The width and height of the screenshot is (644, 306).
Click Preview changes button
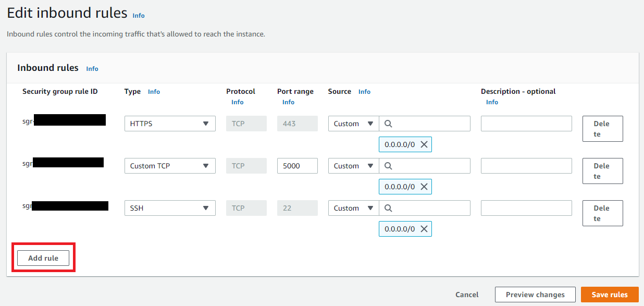coord(535,295)
